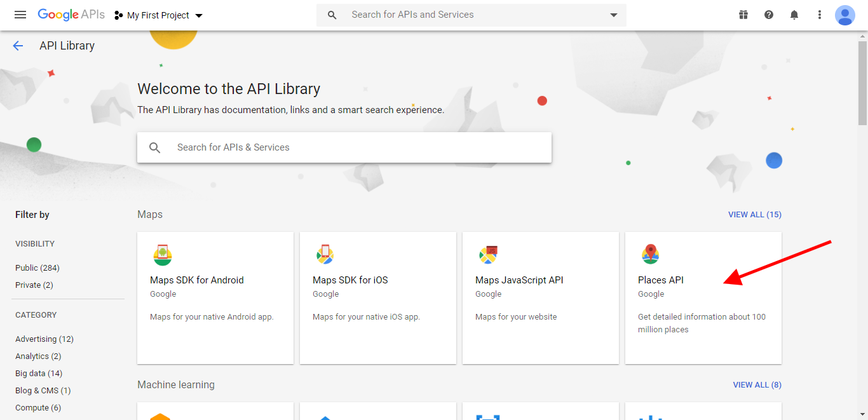Screen dimensions: 868x420
Task: View all 8 Machine learning APIs
Action: pos(757,385)
